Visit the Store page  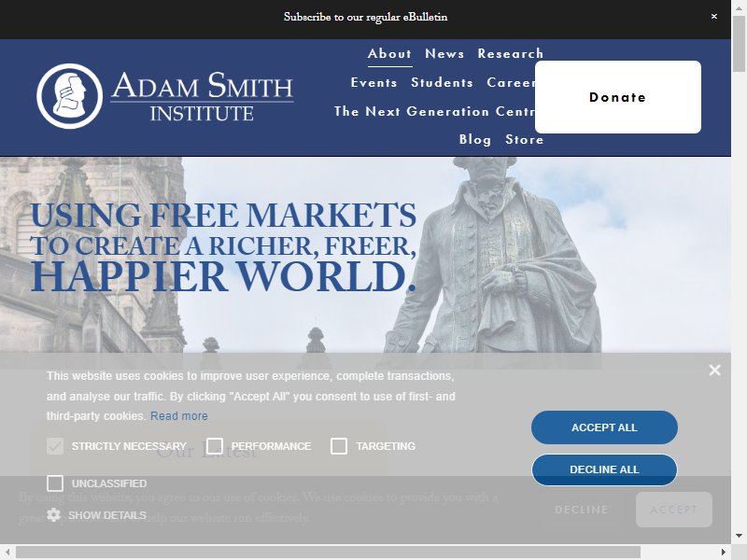[524, 139]
